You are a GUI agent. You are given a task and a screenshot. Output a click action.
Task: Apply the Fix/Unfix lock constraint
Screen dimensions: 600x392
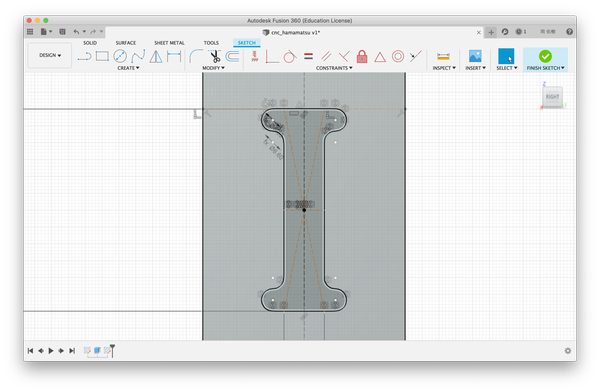point(362,57)
